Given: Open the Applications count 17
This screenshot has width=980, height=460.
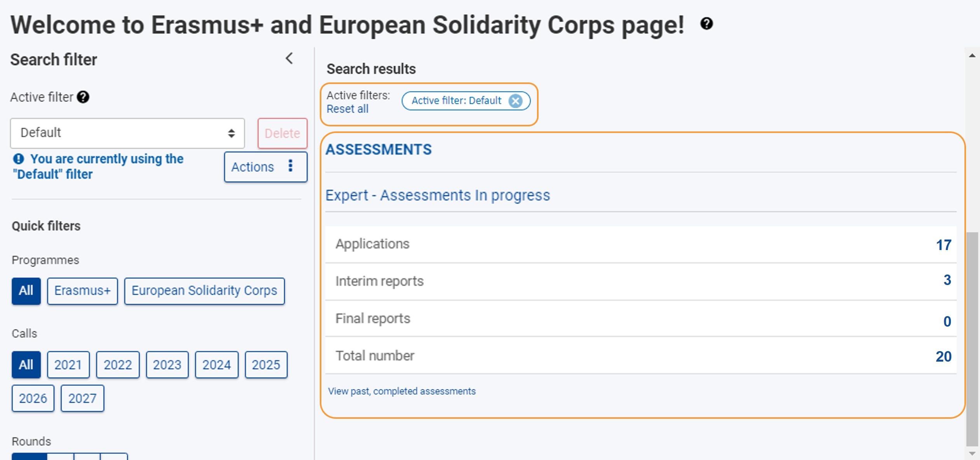Looking at the screenshot, I should point(943,245).
